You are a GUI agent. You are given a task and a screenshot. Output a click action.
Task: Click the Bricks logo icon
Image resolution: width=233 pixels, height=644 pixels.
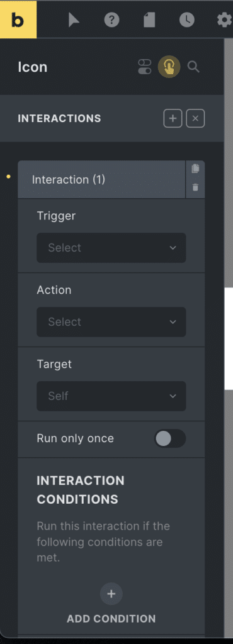[x=18, y=19]
